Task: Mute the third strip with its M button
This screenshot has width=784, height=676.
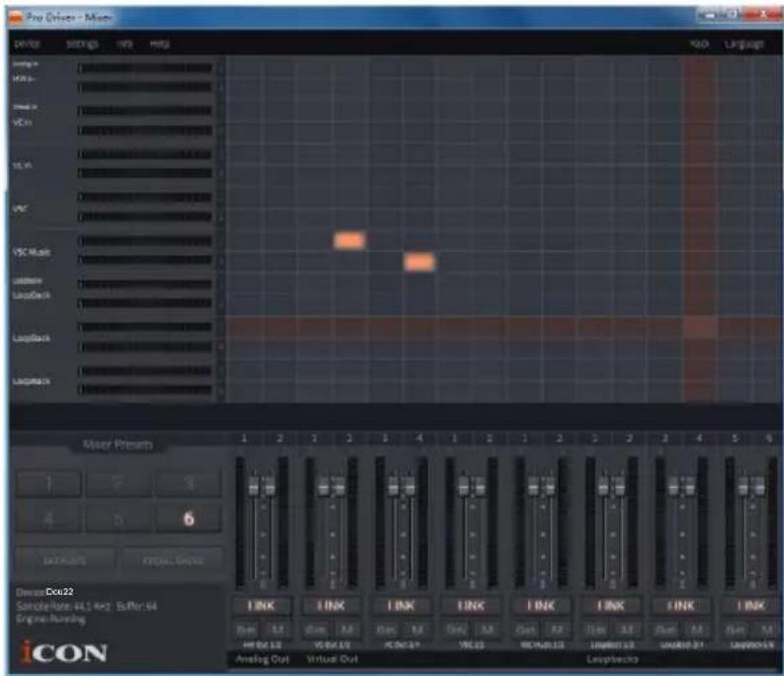Action: (x=416, y=629)
